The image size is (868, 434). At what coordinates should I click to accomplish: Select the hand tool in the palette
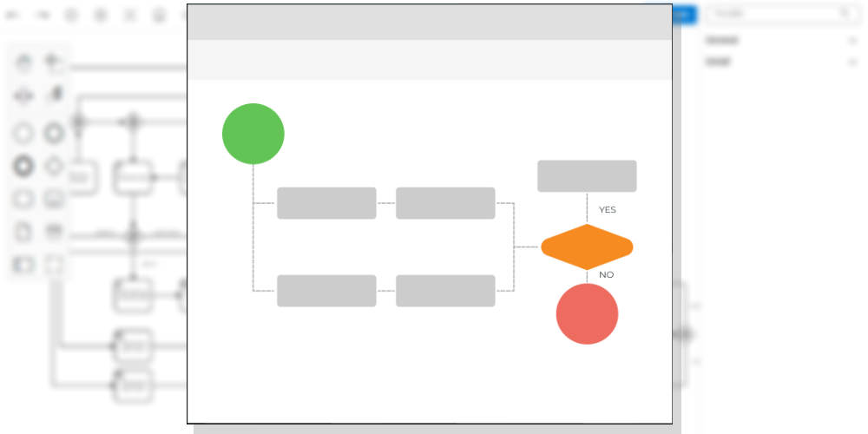24,62
